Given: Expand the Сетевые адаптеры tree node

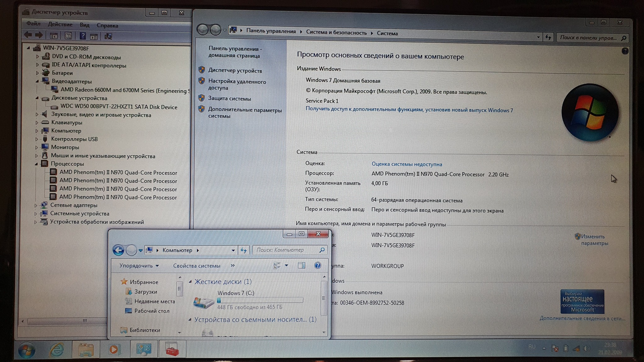Looking at the screenshot, I should (36, 205).
